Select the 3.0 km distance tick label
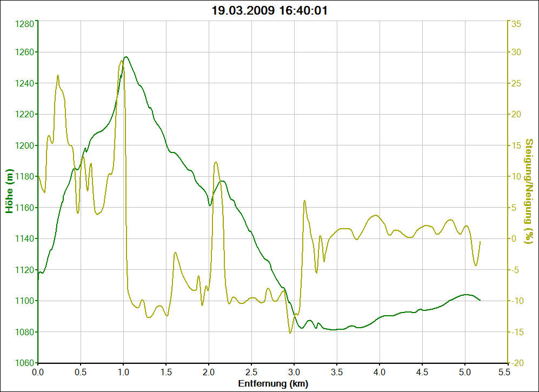This screenshot has height=392, width=539. click(x=294, y=373)
